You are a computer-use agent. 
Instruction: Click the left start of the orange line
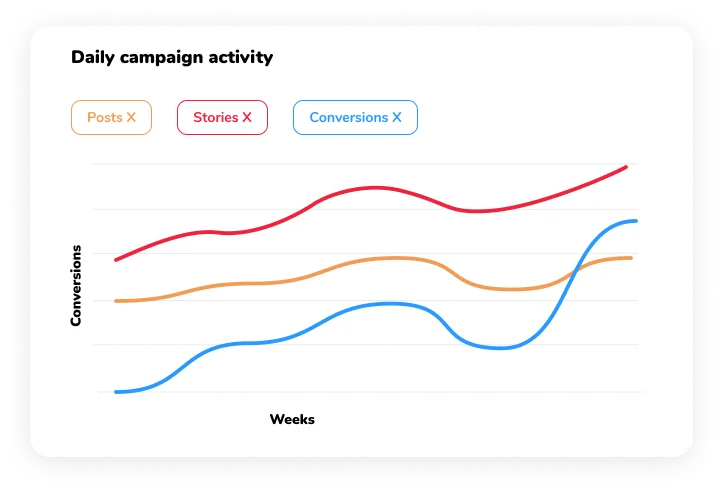point(116,301)
